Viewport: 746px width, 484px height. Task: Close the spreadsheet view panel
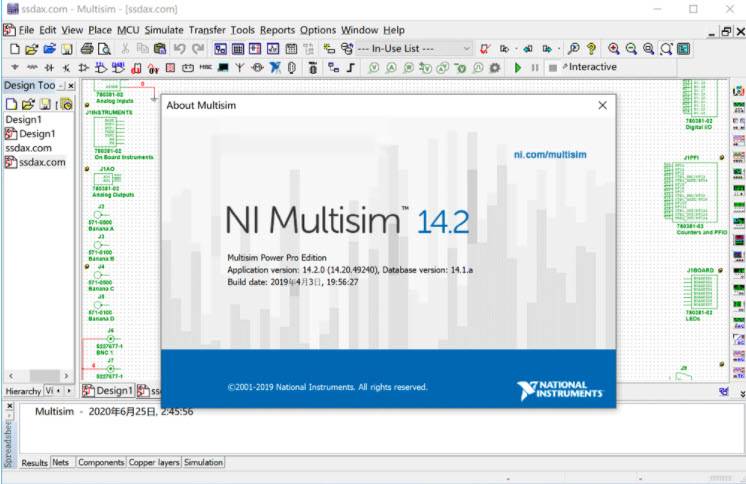coord(10,406)
